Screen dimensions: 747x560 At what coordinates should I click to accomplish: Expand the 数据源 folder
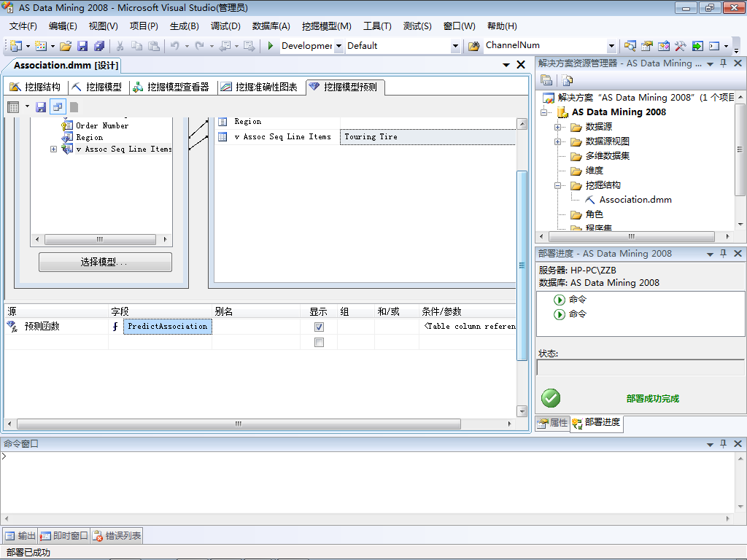(557, 127)
